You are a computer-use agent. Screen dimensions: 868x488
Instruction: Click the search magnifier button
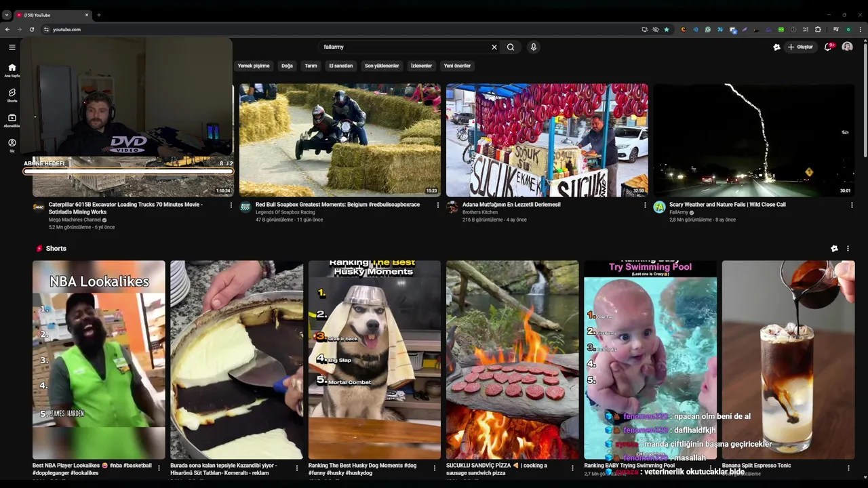[511, 47]
